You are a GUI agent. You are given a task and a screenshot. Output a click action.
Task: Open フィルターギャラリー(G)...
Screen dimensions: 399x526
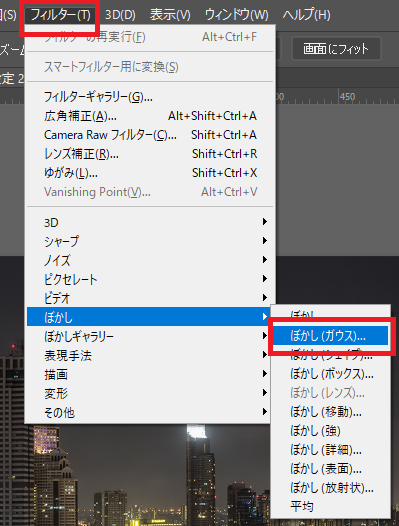pos(150,97)
